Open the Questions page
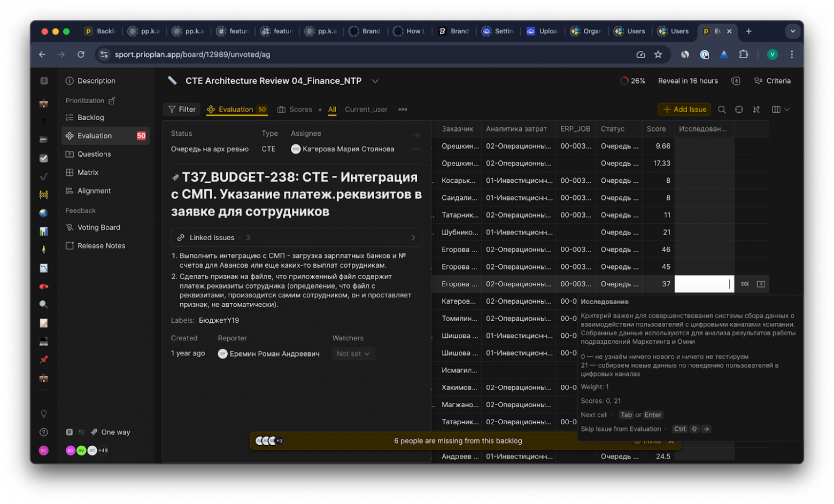The image size is (834, 504). (x=94, y=154)
